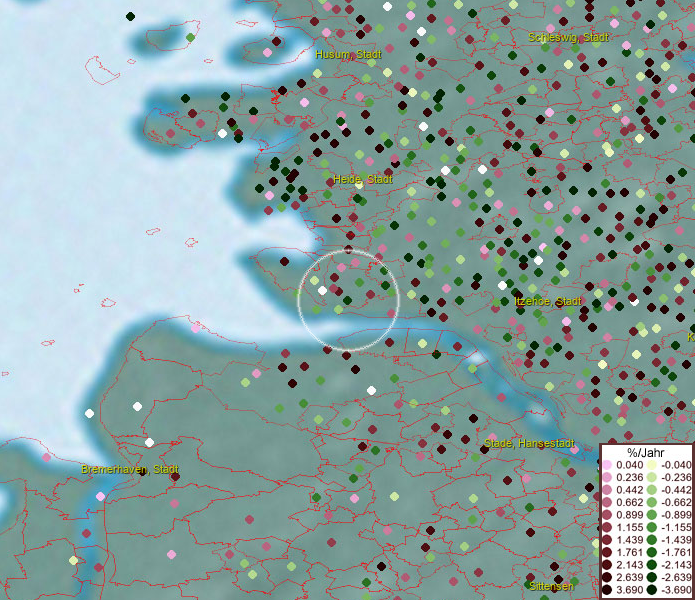Pick the dark swatch beside -2.143
The height and width of the screenshot is (600, 695).
pos(652,565)
